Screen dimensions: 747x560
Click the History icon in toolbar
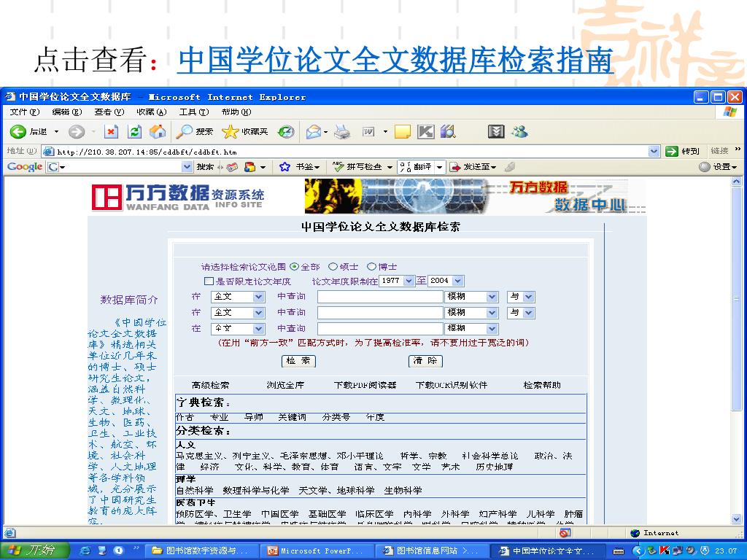[286, 132]
